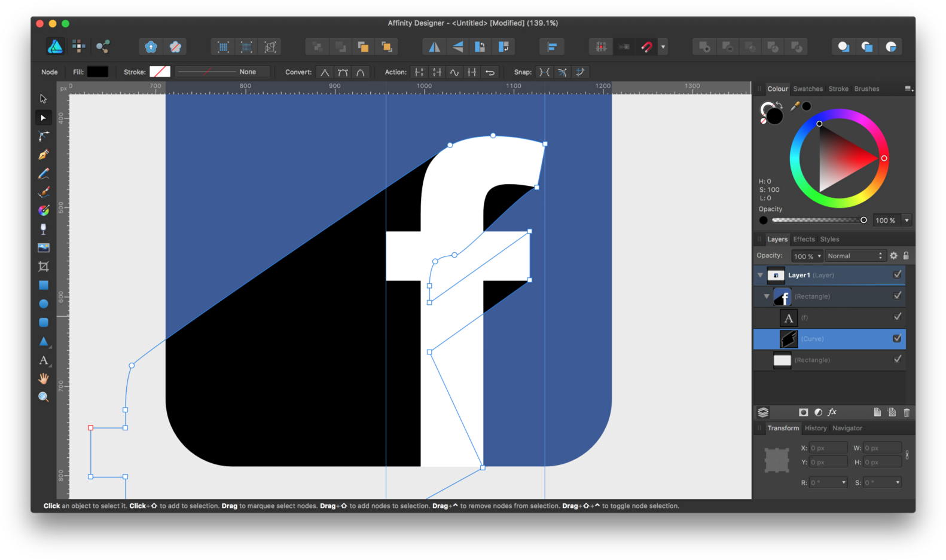Switch to the History tab

(816, 428)
